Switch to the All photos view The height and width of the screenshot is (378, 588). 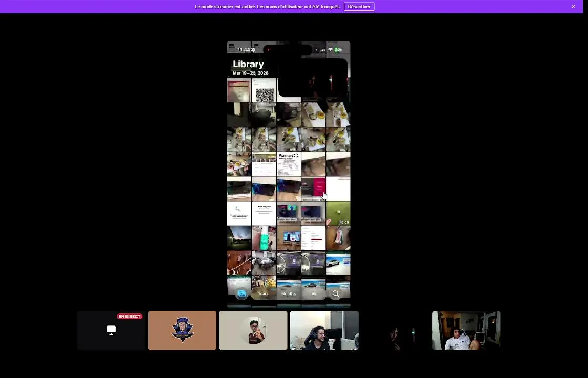pyautogui.click(x=314, y=294)
